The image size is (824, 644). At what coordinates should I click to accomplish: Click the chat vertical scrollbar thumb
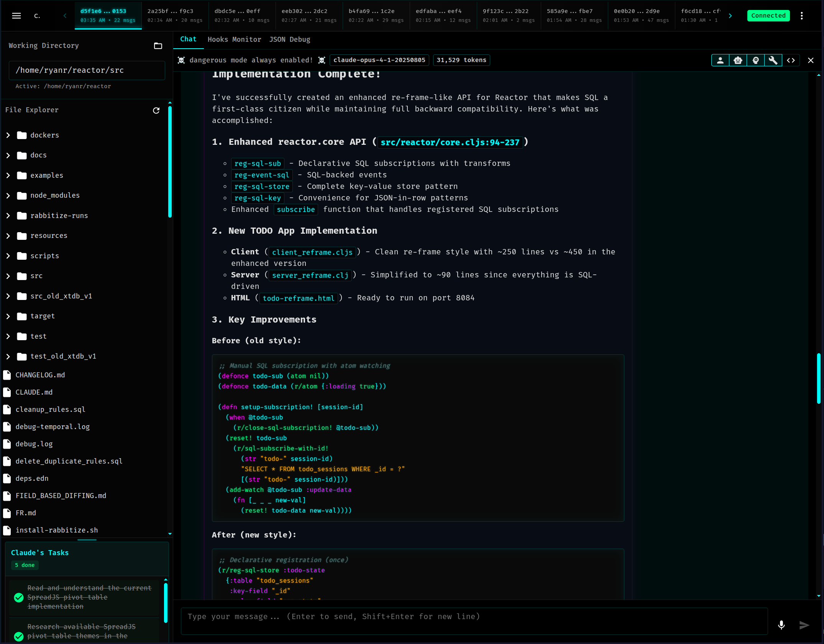click(x=819, y=379)
